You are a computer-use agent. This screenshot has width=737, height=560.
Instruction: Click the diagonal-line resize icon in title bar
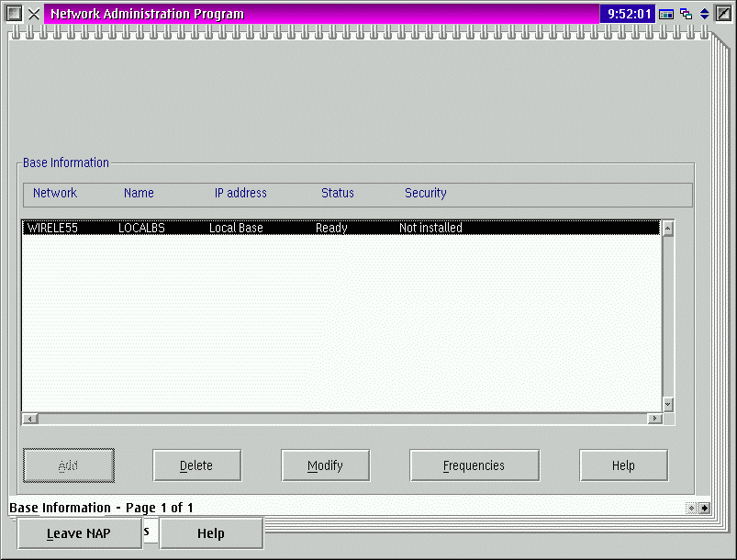click(x=723, y=14)
